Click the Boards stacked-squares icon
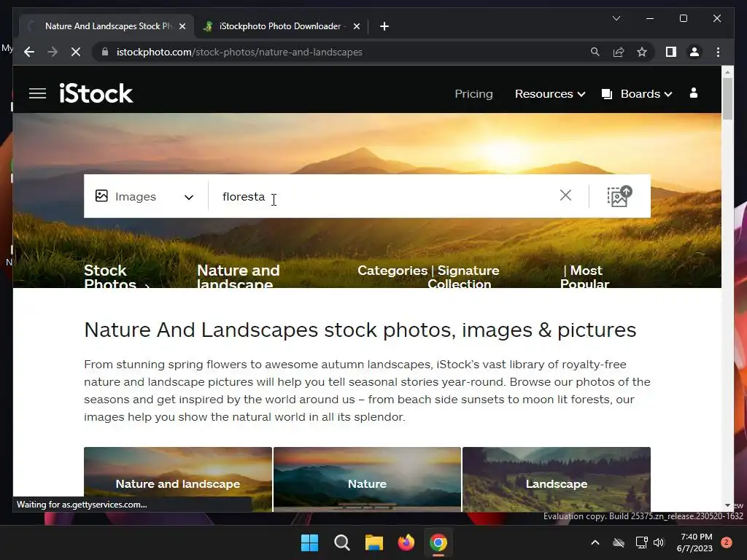Screen dimensions: 747x560 pos(606,94)
